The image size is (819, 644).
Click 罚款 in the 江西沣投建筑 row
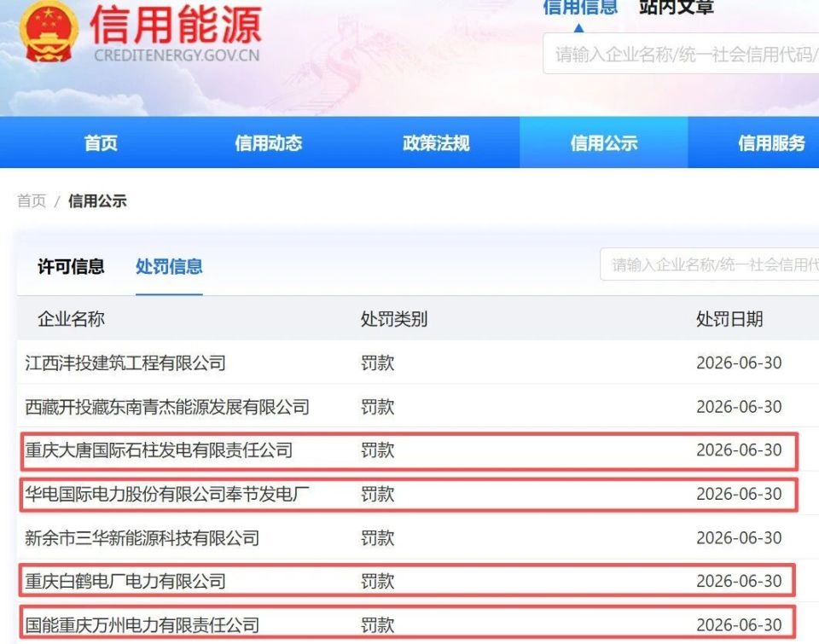(378, 363)
